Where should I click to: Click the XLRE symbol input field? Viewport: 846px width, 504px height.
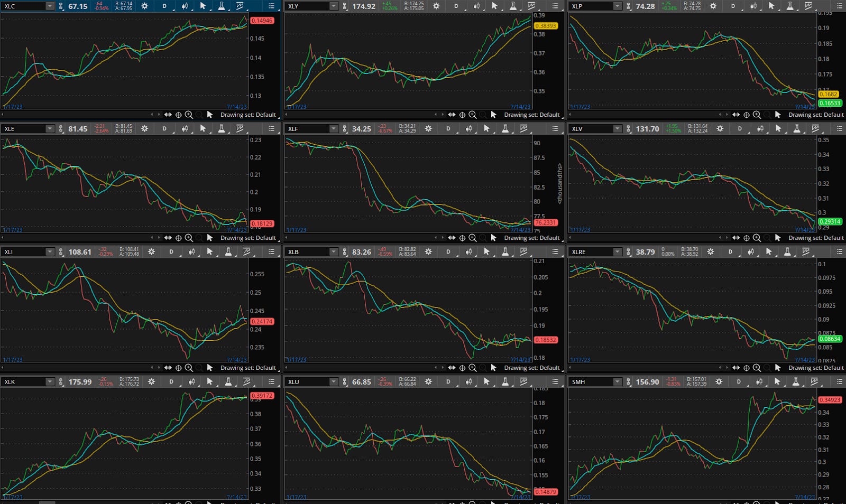tap(592, 252)
